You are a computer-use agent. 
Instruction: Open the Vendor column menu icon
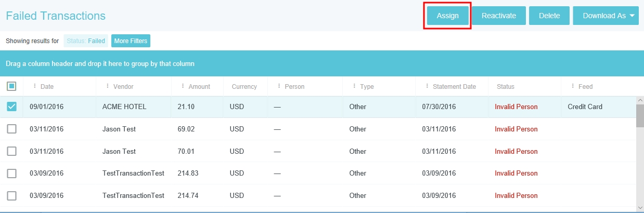click(x=108, y=86)
